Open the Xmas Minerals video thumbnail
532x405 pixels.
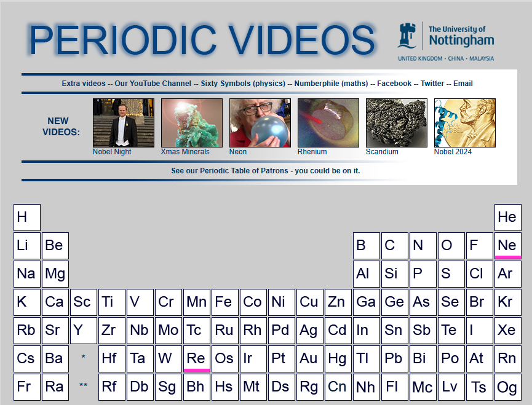(x=191, y=123)
